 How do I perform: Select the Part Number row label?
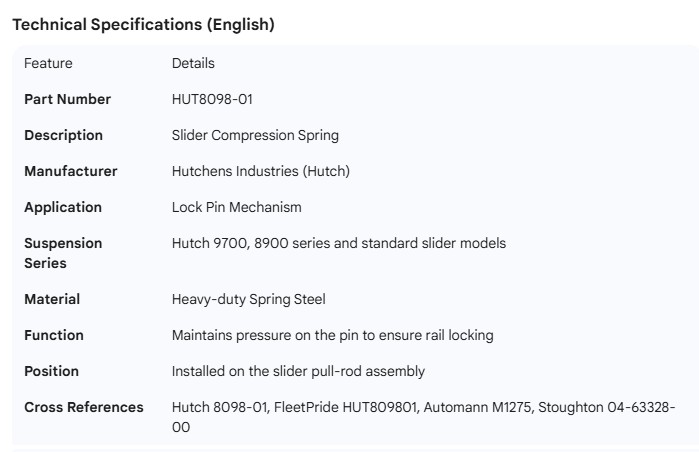click(67, 99)
